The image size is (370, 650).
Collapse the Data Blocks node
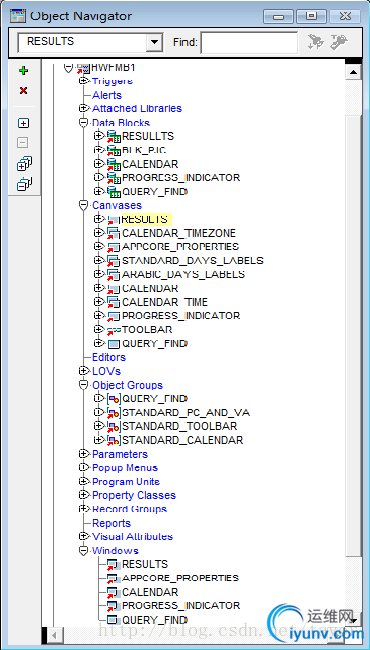pos(84,123)
